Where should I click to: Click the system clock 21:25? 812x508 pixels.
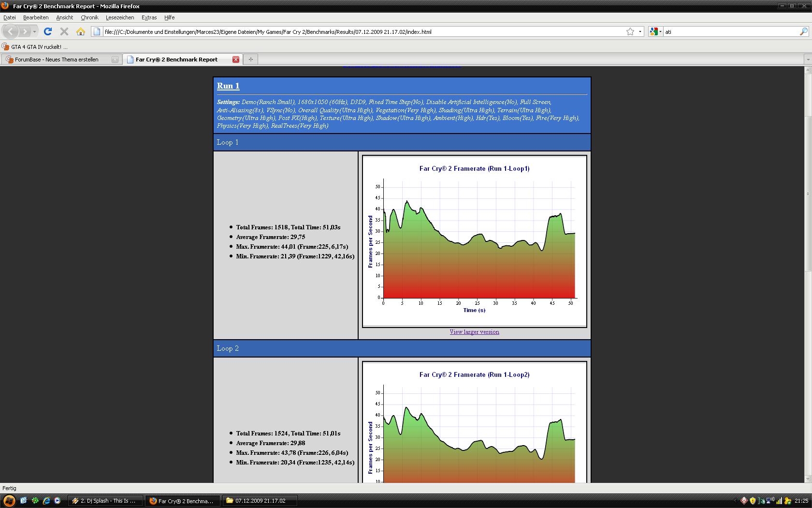pyautogui.click(x=801, y=501)
